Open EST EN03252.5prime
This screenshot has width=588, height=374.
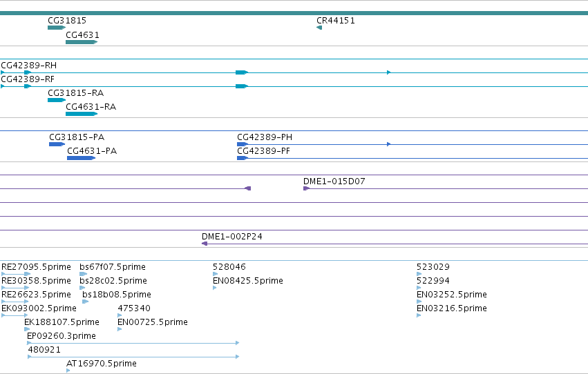[452, 294]
